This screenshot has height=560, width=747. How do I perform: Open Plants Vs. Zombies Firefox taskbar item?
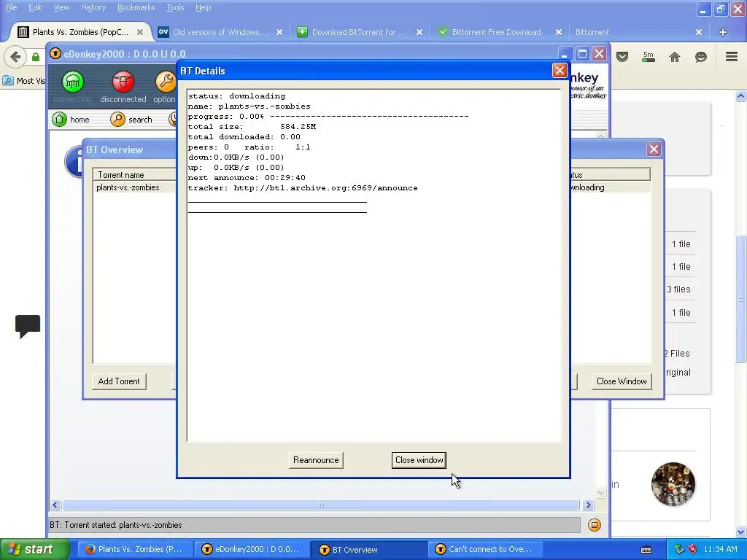133,550
